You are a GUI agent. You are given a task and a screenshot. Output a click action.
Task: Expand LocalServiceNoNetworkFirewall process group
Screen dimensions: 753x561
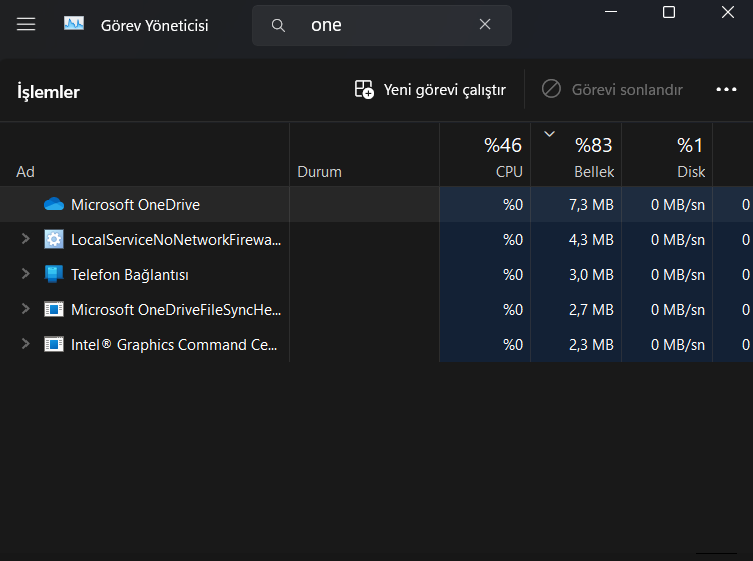coord(25,238)
